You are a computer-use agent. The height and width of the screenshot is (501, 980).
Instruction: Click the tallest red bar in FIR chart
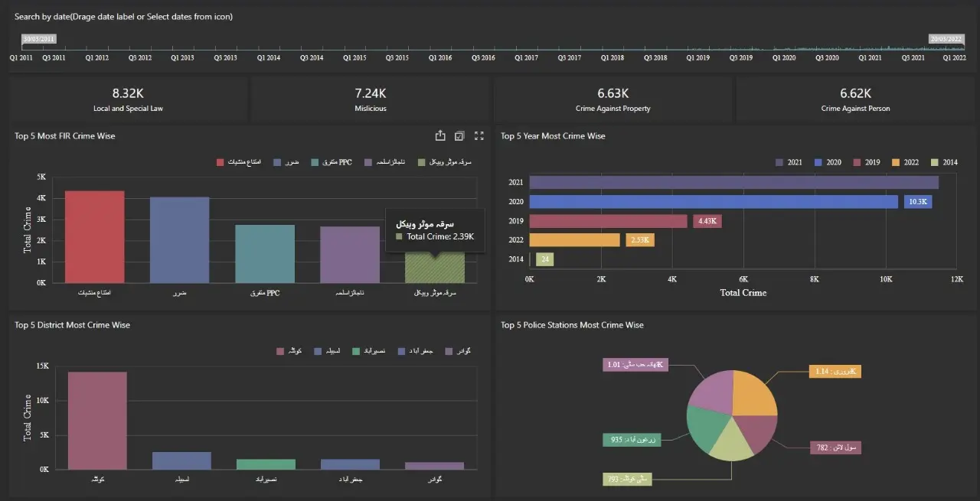[94, 237]
